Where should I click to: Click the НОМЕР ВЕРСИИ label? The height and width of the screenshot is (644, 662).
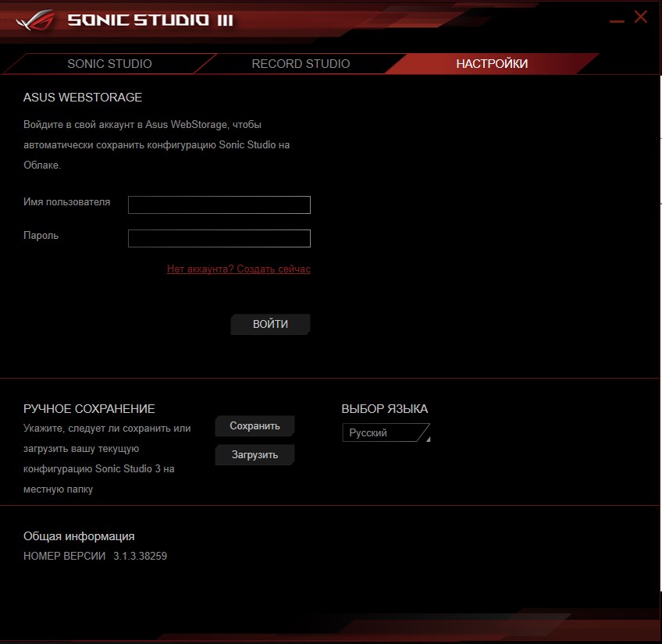pos(64,556)
